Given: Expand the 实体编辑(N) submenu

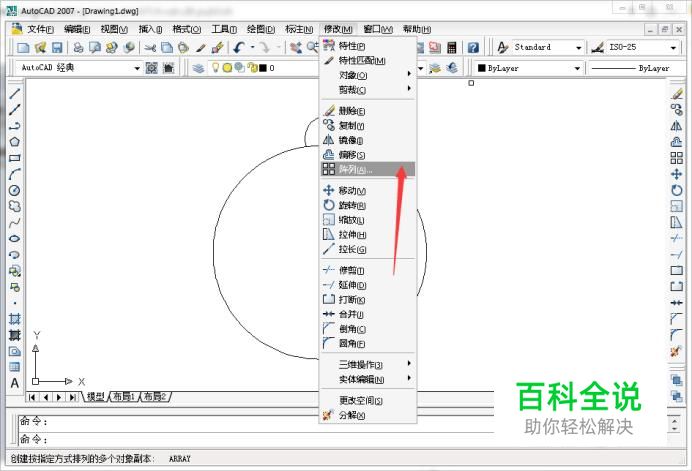Looking at the screenshot, I should [x=368, y=379].
